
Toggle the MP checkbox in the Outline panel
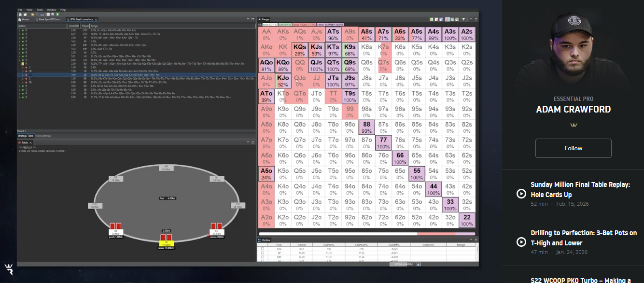coord(263,257)
